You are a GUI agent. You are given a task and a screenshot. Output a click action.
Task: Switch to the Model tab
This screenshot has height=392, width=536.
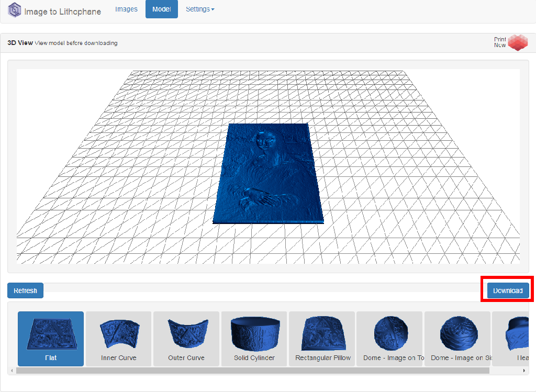(x=162, y=9)
